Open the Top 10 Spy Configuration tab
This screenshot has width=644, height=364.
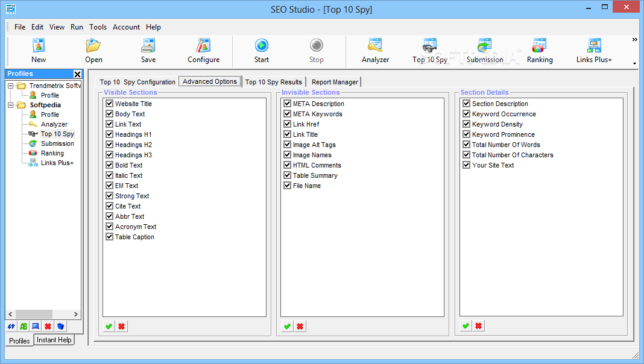(137, 82)
